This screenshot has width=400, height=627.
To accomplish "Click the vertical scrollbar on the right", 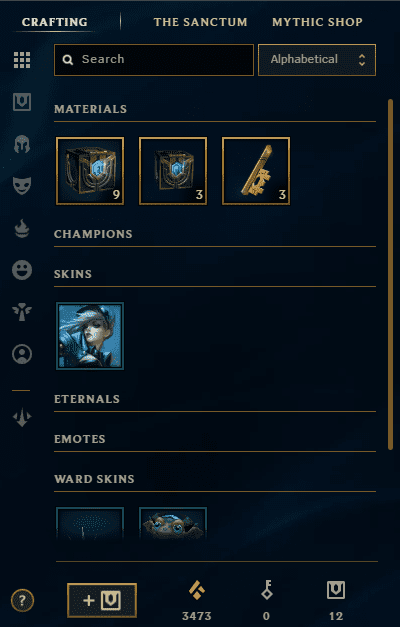I will coord(390,274).
